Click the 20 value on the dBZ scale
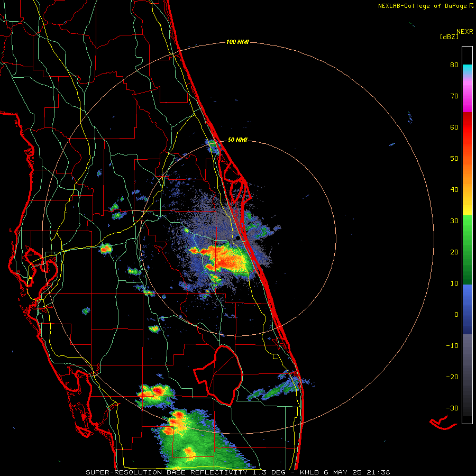476x476 pixels. (x=454, y=252)
